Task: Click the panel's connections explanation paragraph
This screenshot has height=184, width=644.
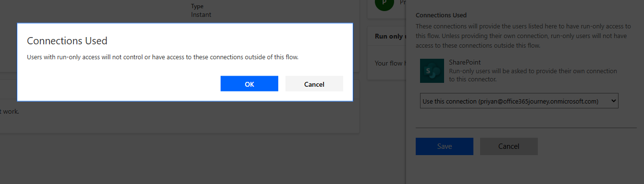Action: (x=523, y=36)
